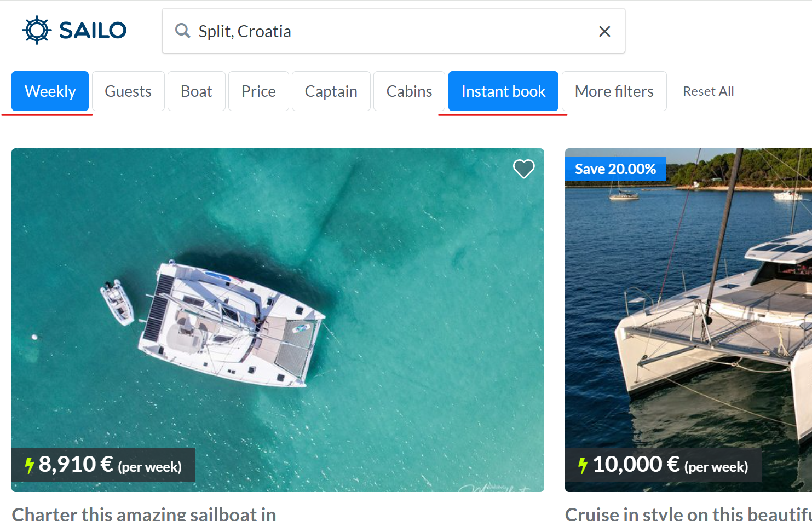Click the search magnifier icon
Screen dimensions: 812x521
(182, 31)
